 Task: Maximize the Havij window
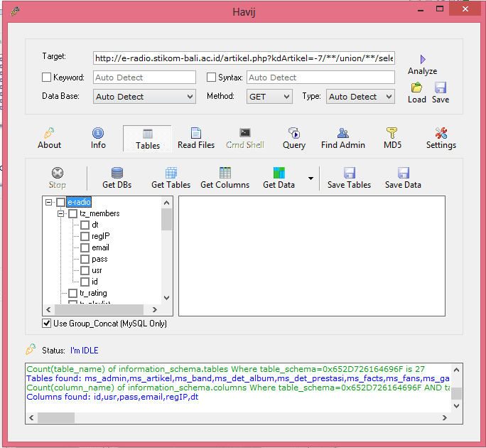coord(440,9)
